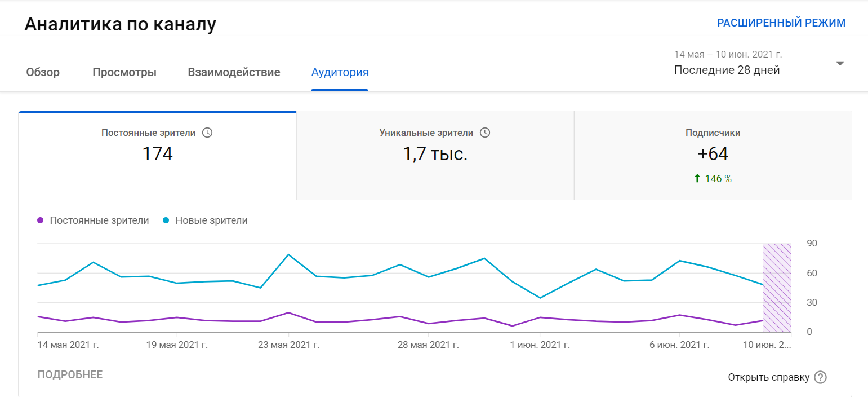Expand the date range dropdown arrow
The height and width of the screenshot is (397, 868).
pyautogui.click(x=840, y=64)
